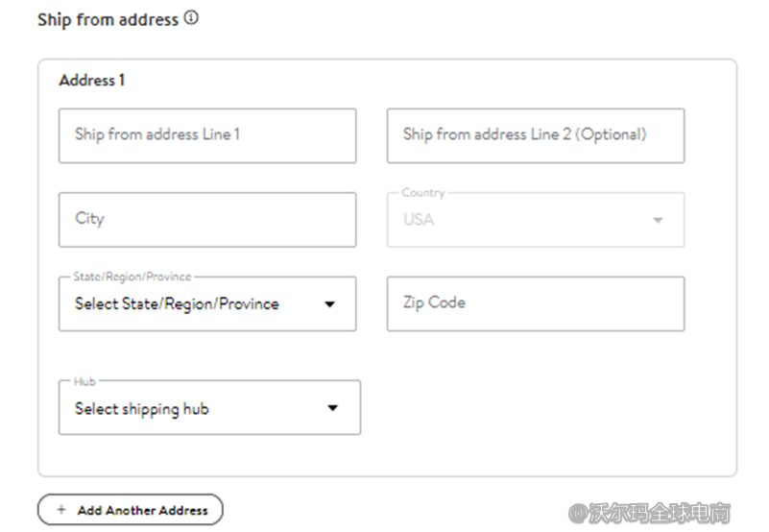This screenshot has width=769, height=532.
Task: Click the Hub dropdown arrow
Action: (x=332, y=408)
